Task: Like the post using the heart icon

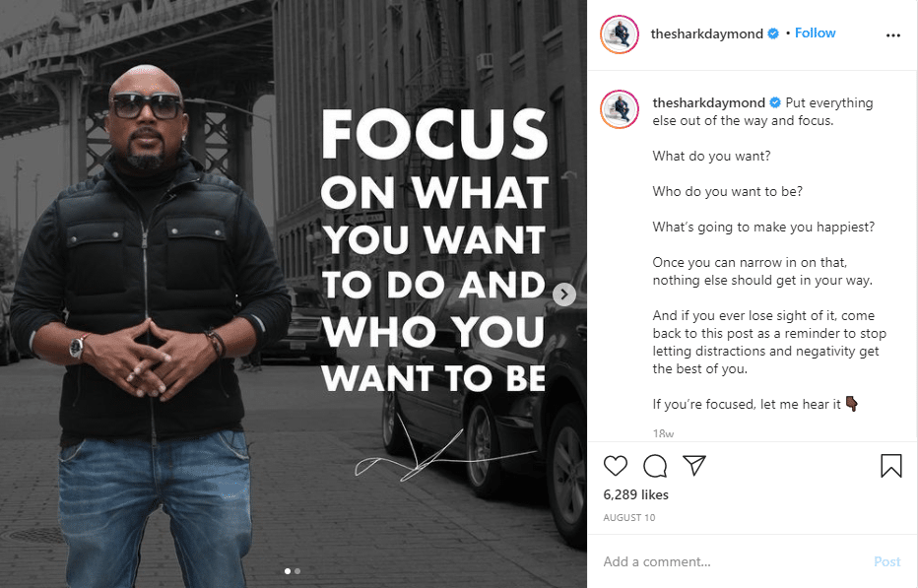Action: 616,465
